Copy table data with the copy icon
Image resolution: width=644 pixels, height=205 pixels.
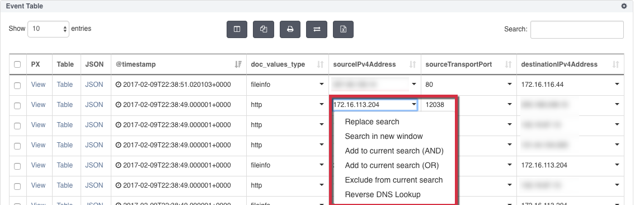(x=264, y=29)
